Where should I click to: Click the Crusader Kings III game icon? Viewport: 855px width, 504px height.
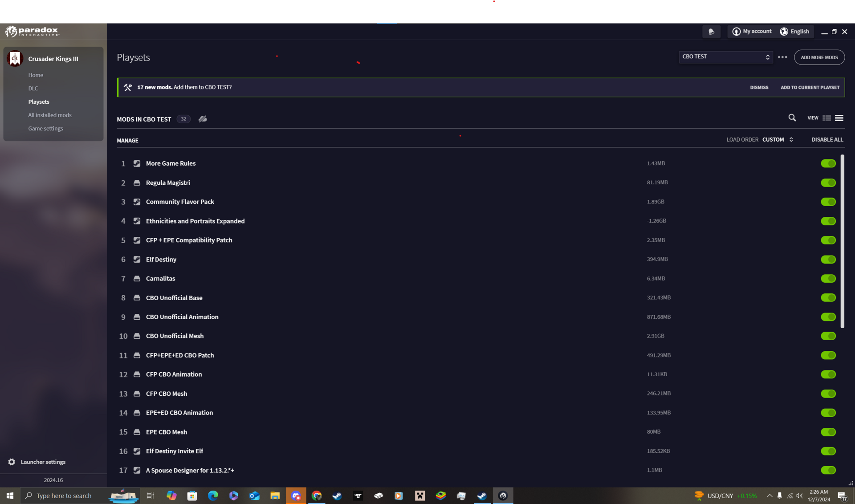pyautogui.click(x=15, y=58)
